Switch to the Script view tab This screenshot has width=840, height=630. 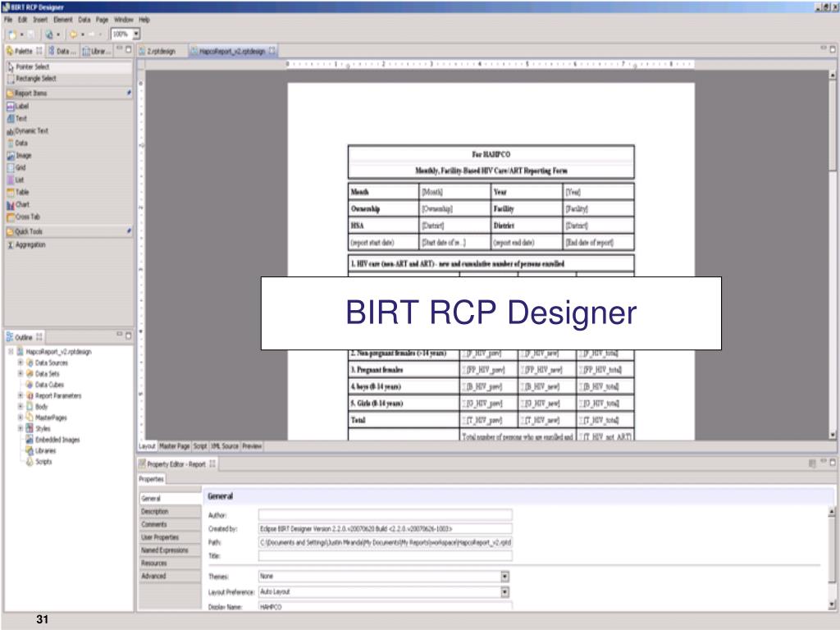point(200,446)
